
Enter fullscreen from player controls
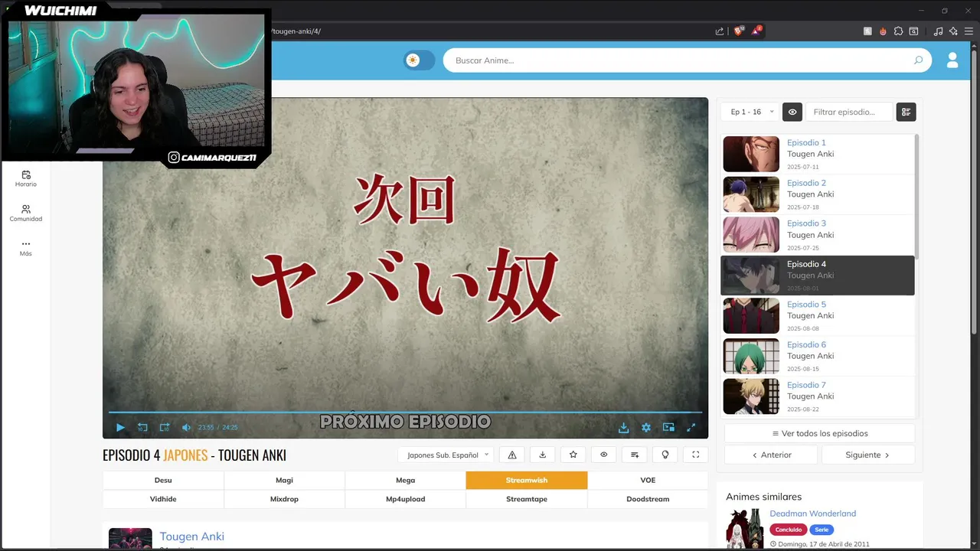[691, 427]
